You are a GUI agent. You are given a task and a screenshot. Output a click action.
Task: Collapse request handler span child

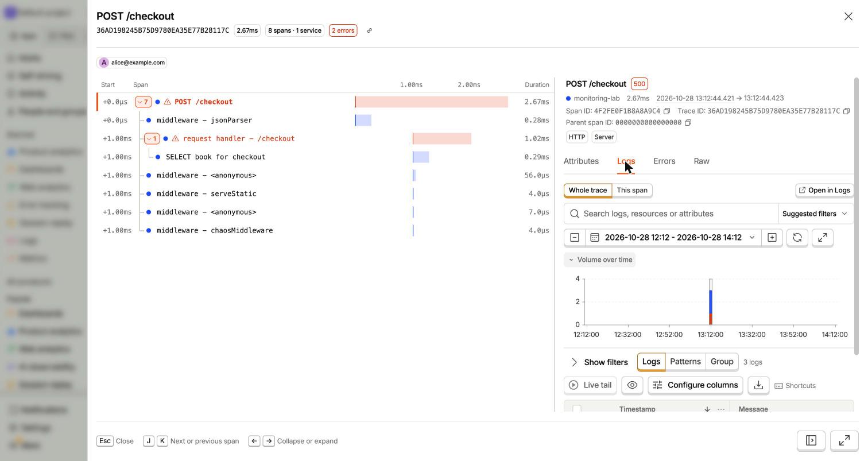click(x=152, y=138)
